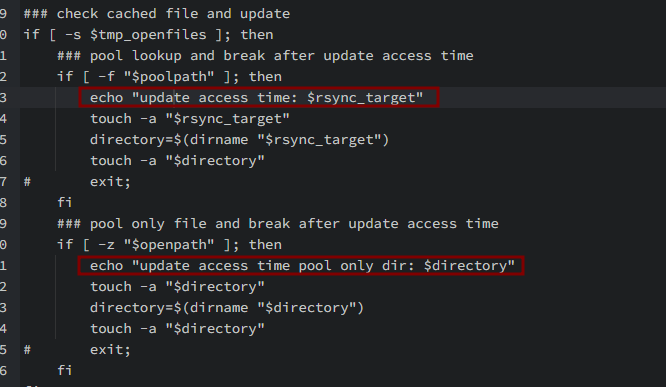Click the second commented-out "exit;" line

click(x=77, y=350)
